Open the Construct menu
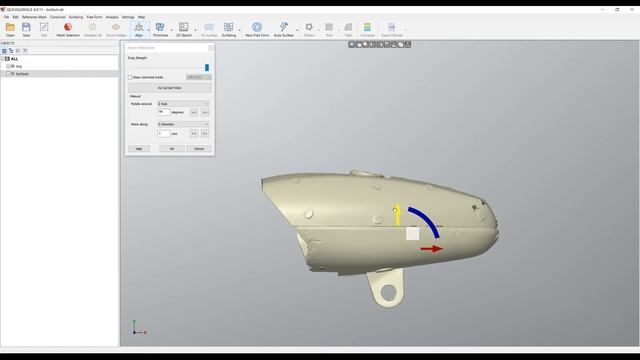This screenshot has width=640, height=360. [x=58, y=17]
